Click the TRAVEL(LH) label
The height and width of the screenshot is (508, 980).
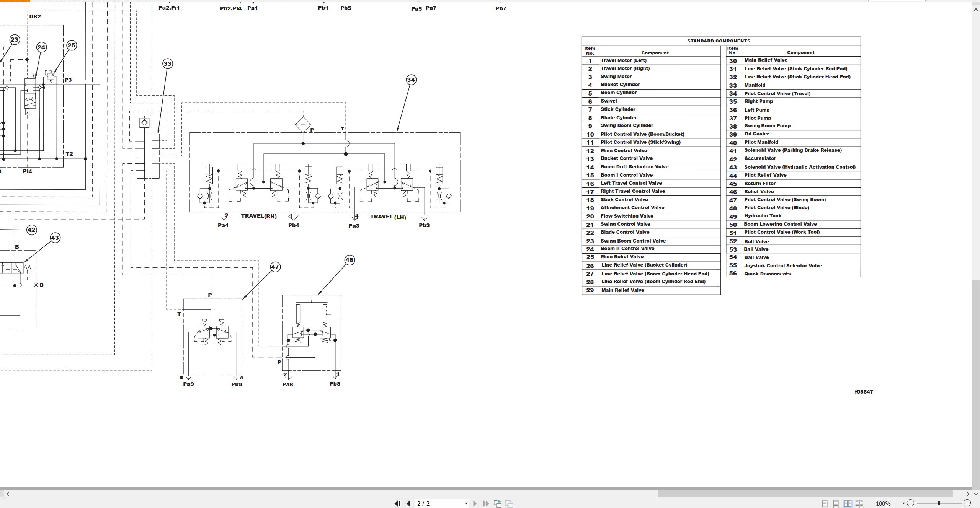(388, 217)
